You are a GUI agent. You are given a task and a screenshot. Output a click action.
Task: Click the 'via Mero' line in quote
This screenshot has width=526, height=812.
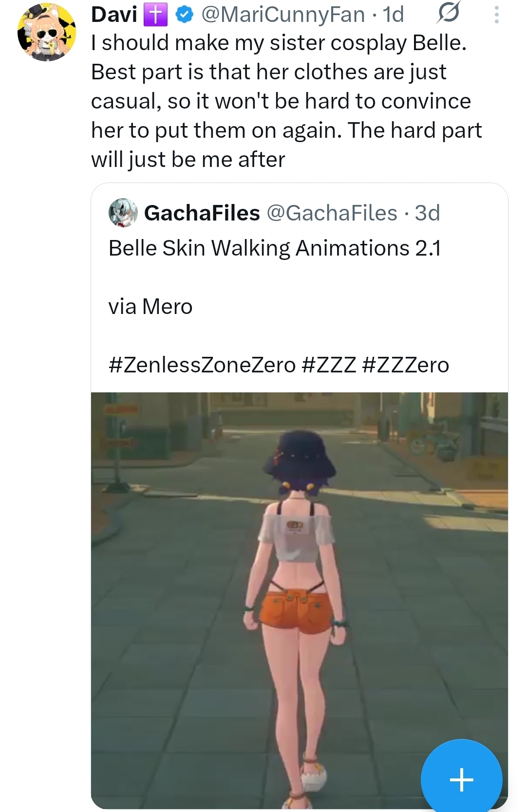pos(150,307)
